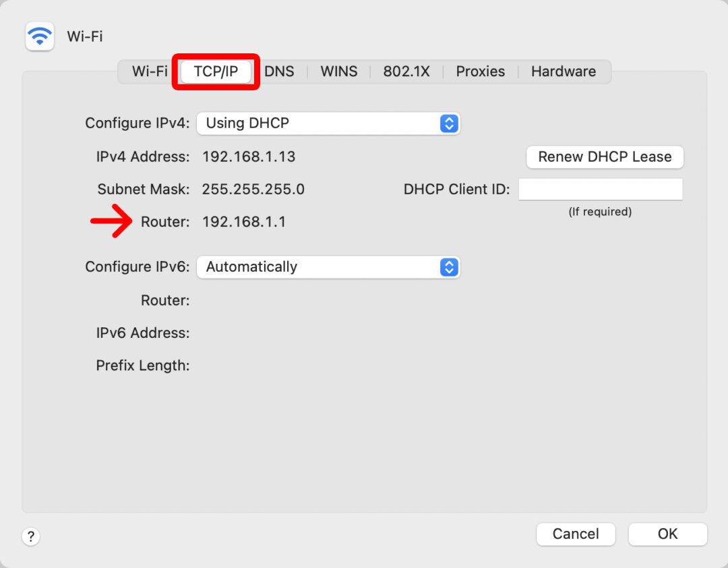This screenshot has width=728, height=568.
Task: Click the router address 192.168.1.1
Action: click(244, 222)
